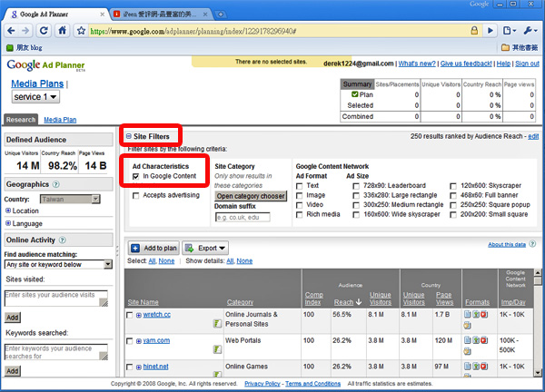Click the Online Activity help question icon

(62, 240)
